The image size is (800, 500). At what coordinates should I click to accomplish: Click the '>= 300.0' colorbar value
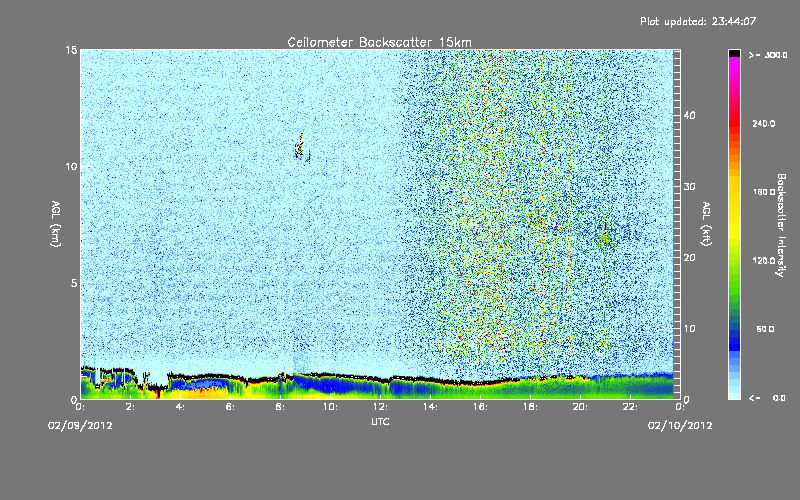click(x=768, y=55)
